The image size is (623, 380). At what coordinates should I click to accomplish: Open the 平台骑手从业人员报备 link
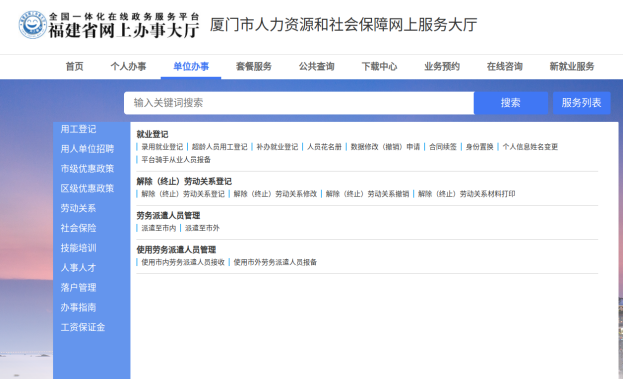(x=176, y=160)
